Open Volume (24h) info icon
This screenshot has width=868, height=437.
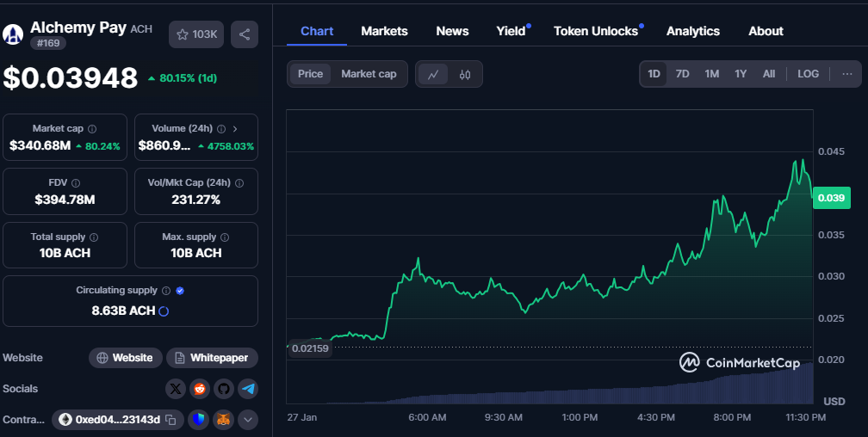click(x=221, y=129)
